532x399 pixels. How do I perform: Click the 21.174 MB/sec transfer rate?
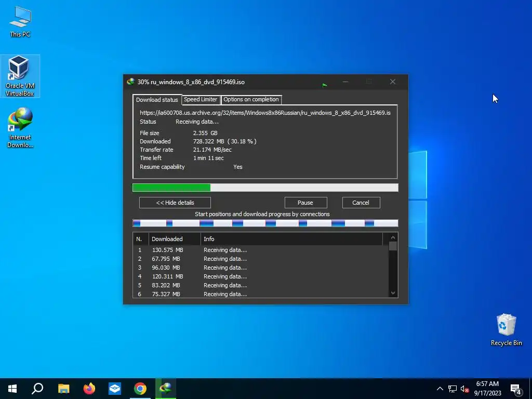pos(212,150)
